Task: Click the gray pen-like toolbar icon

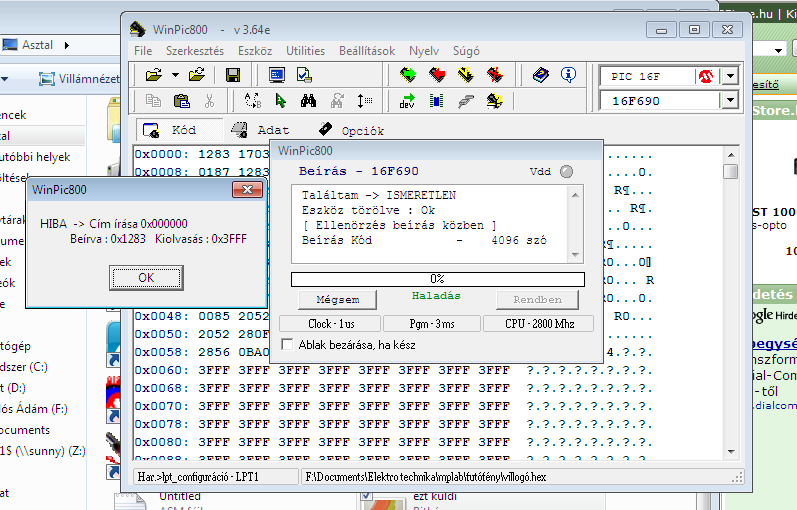Action: (466, 101)
